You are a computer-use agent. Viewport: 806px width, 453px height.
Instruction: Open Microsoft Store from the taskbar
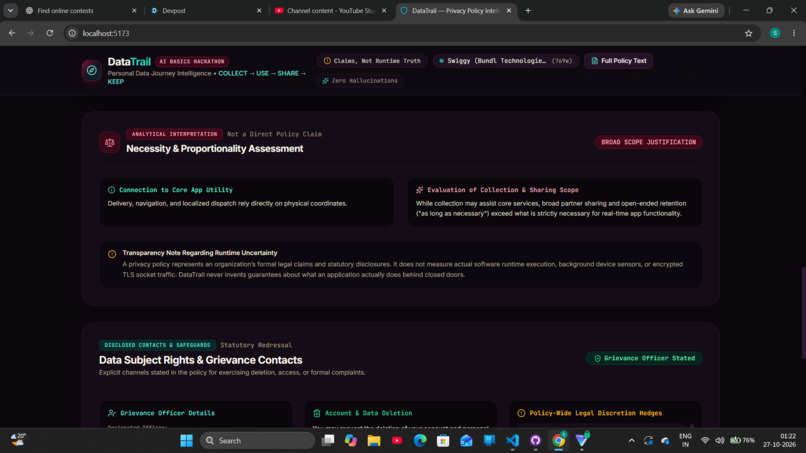click(443, 440)
